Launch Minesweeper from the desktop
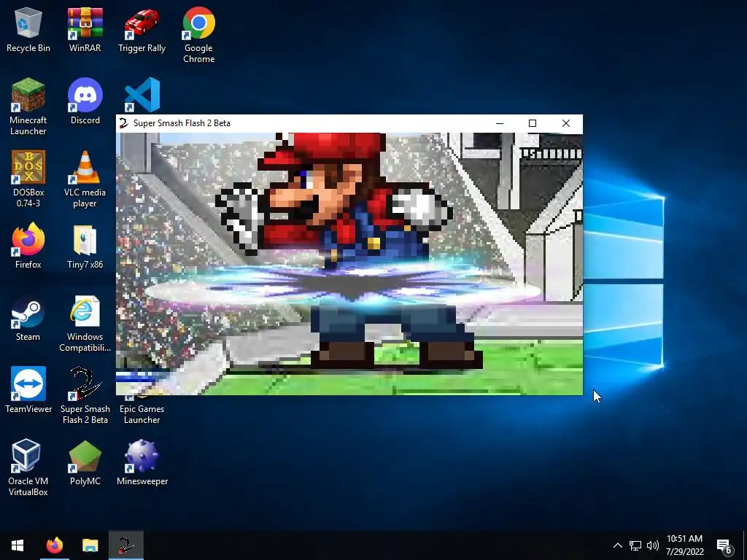 tap(142, 462)
